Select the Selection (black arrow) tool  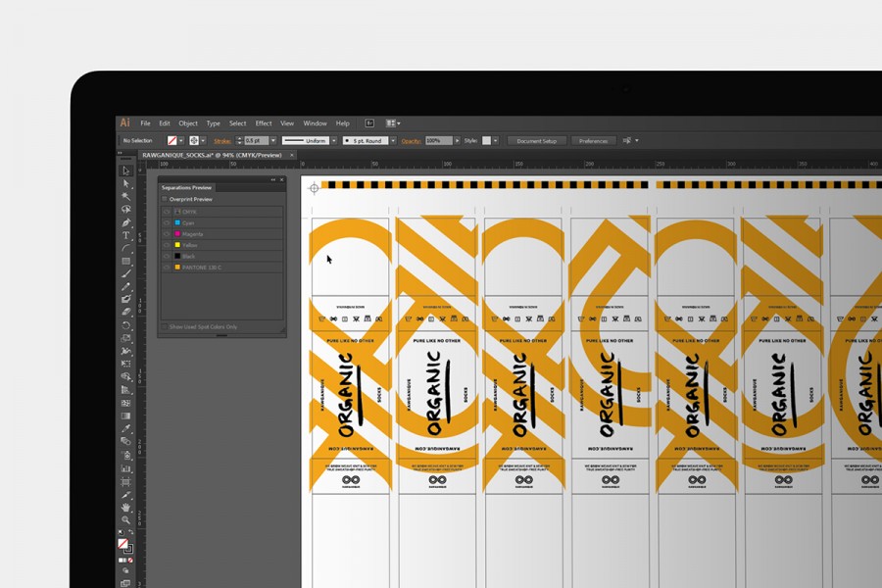126,171
